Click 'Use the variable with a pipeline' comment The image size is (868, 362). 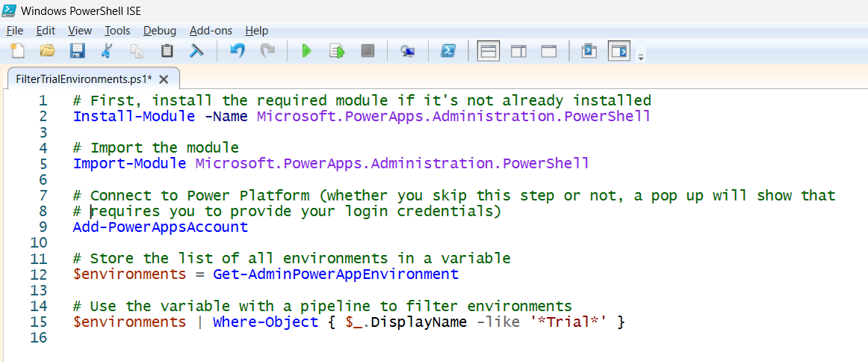[x=322, y=305]
